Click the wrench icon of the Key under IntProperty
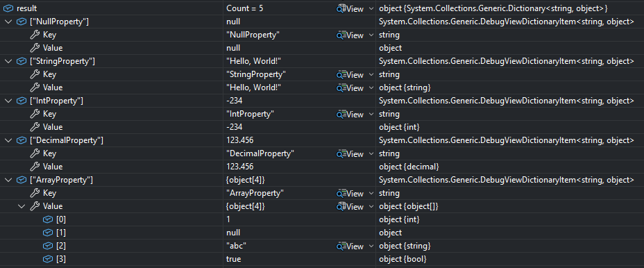 pos(35,114)
